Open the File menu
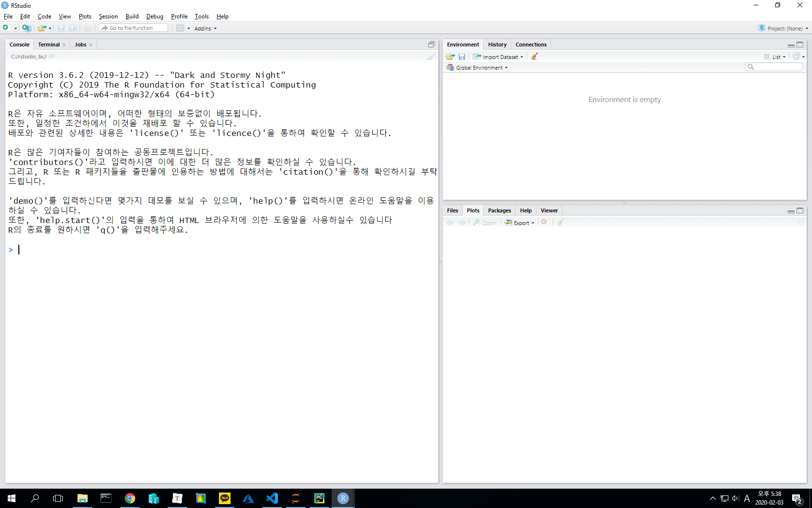The width and height of the screenshot is (812, 508). tap(8, 16)
